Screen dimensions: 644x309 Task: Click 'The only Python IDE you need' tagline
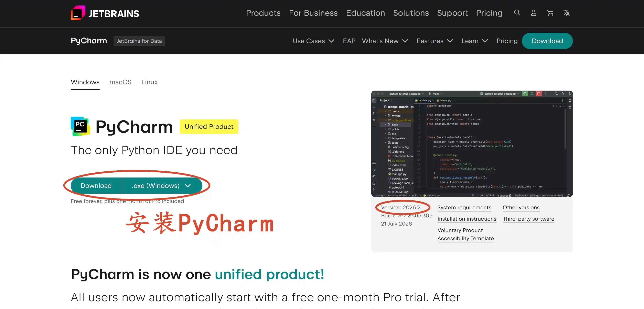pos(154,150)
